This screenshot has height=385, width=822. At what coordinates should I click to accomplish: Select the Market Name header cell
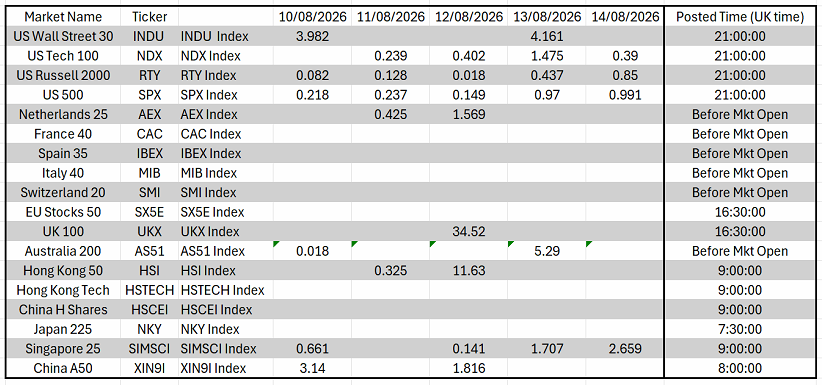[63, 17]
